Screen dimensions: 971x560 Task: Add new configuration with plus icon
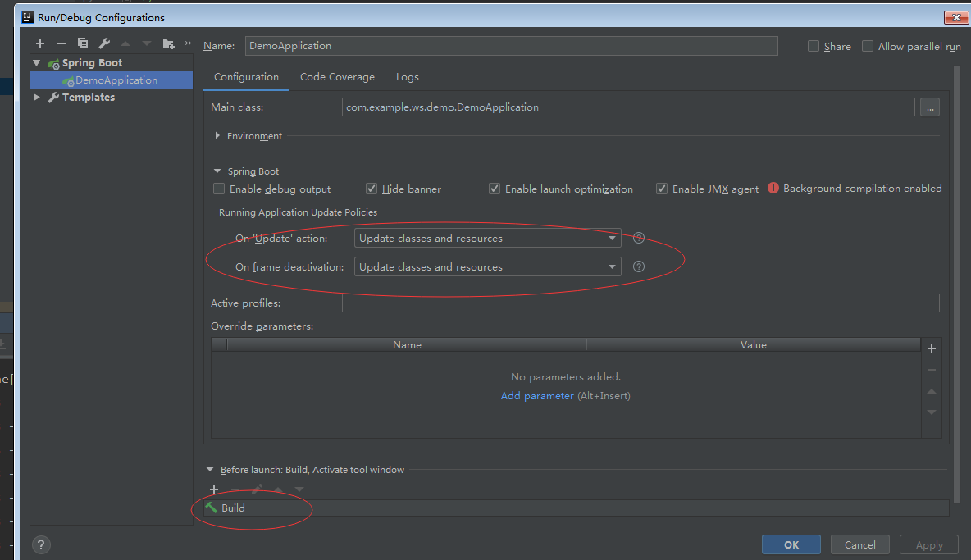pos(40,43)
